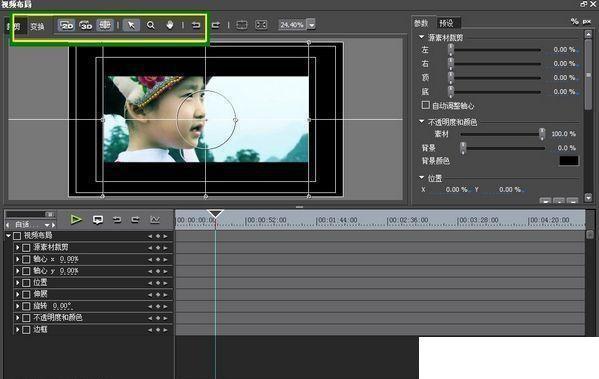
Task: Click undo in the keyframe toolbar
Action: click(117, 220)
